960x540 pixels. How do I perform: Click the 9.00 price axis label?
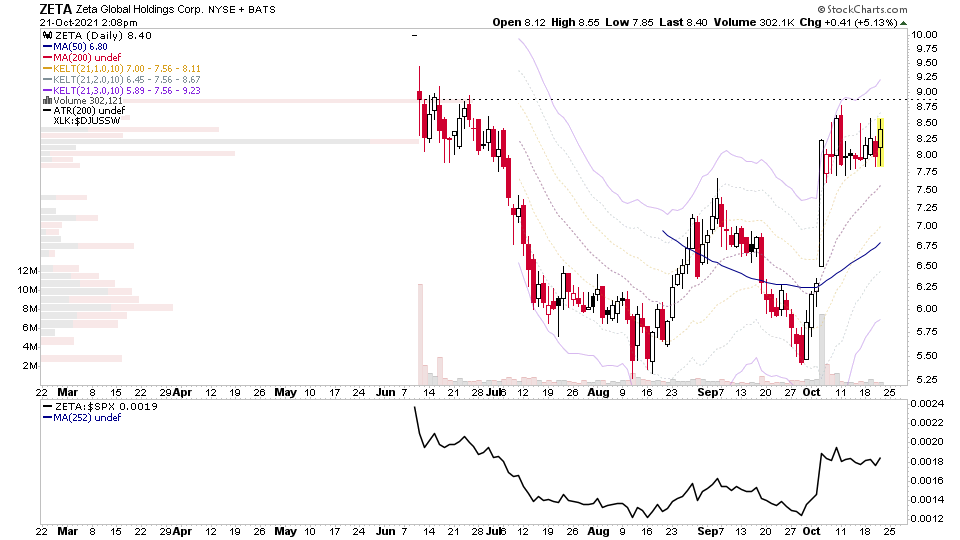(926, 92)
